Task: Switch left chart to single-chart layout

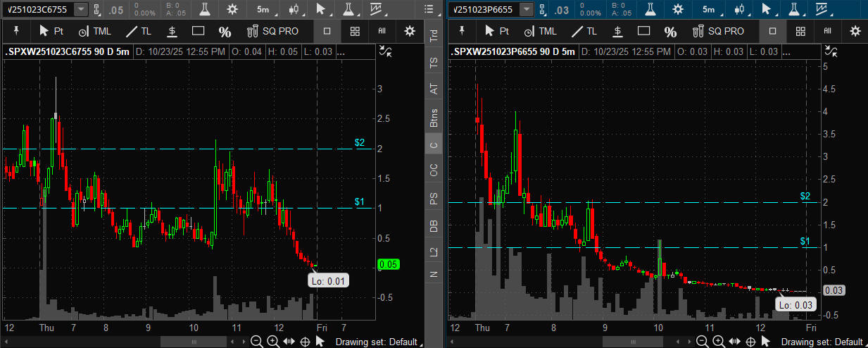Action: pyautogui.click(x=327, y=31)
